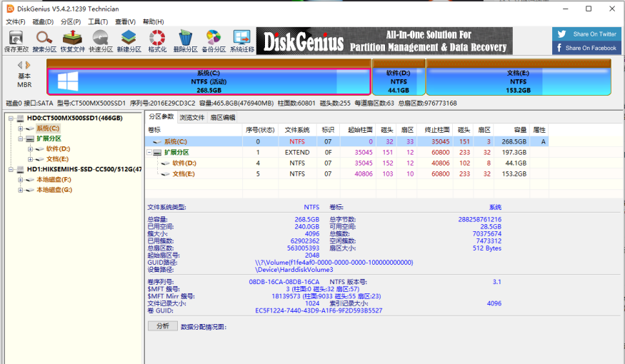Select 扩展分区 in the left disk tree
The width and height of the screenshot is (625, 364).
pyautogui.click(x=49, y=138)
